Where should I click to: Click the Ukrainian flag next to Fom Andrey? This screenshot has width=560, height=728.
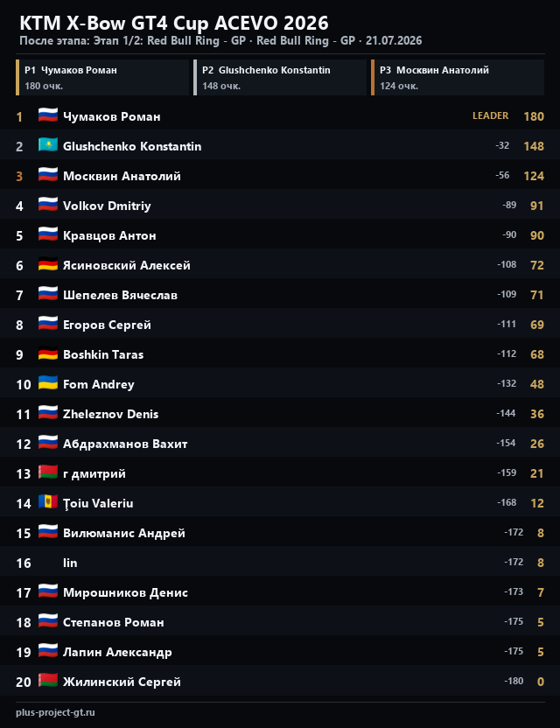[x=48, y=382]
